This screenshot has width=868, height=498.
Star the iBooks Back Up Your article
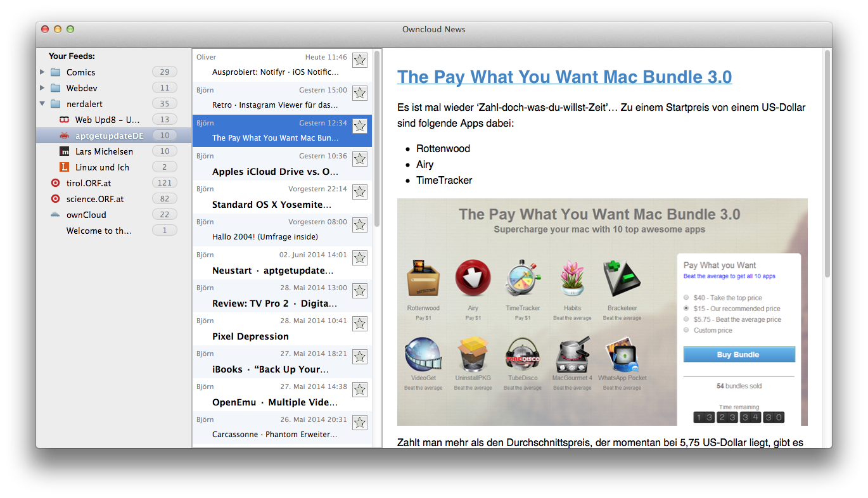[359, 357]
